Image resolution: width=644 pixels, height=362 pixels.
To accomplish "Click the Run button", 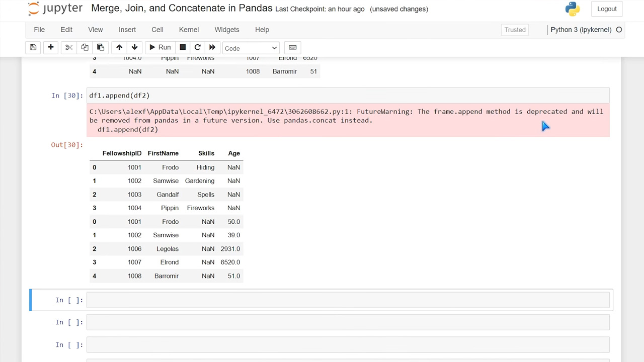I will click(x=160, y=47).
